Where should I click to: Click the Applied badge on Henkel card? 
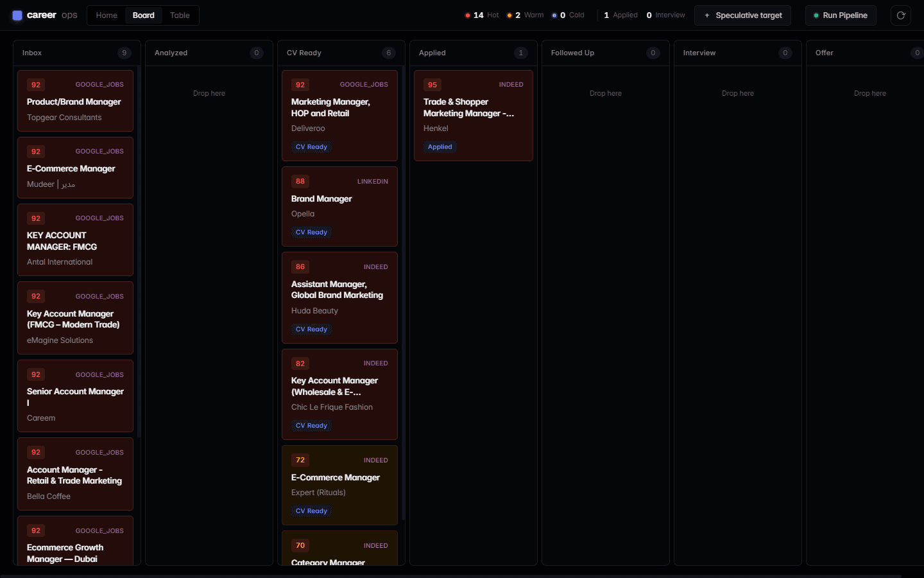tap(440, 147)
